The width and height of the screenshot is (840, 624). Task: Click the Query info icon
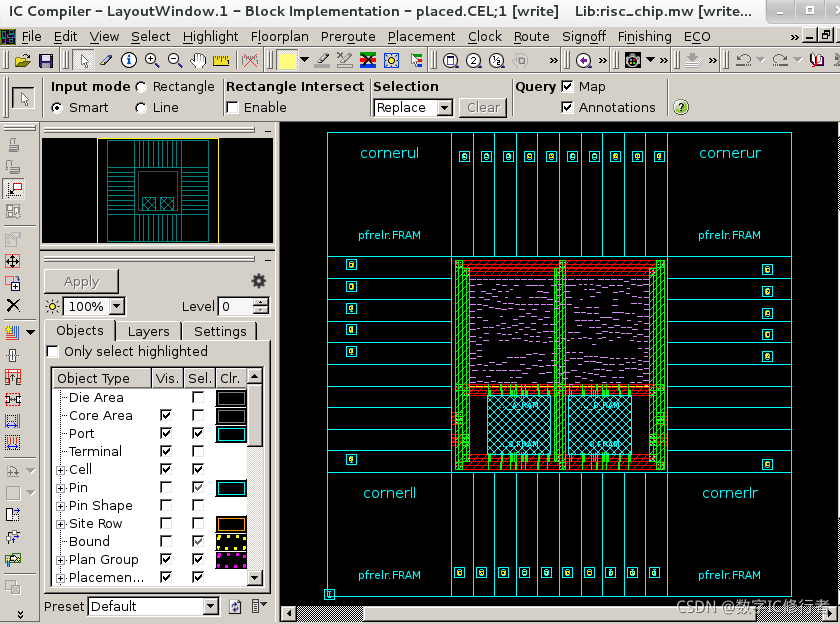129,61
